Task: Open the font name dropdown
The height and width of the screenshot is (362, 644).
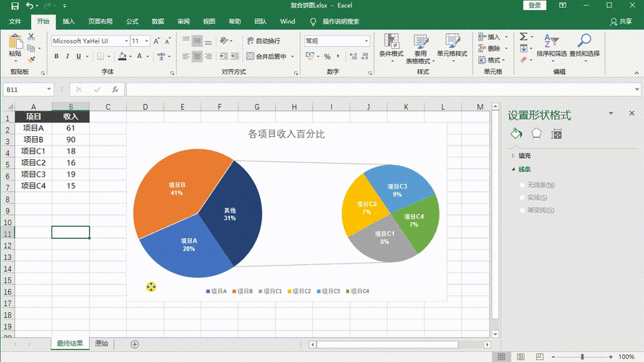Action: pos(127,41)
